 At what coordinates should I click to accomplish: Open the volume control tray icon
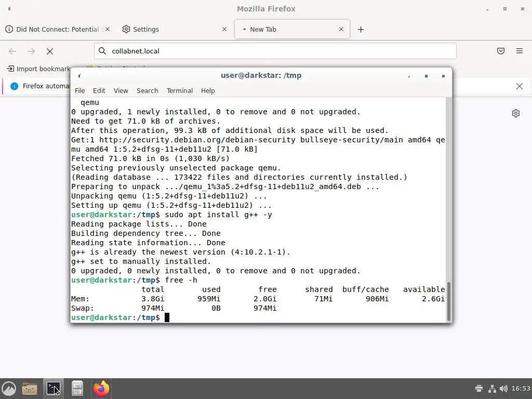coord(503,389)
